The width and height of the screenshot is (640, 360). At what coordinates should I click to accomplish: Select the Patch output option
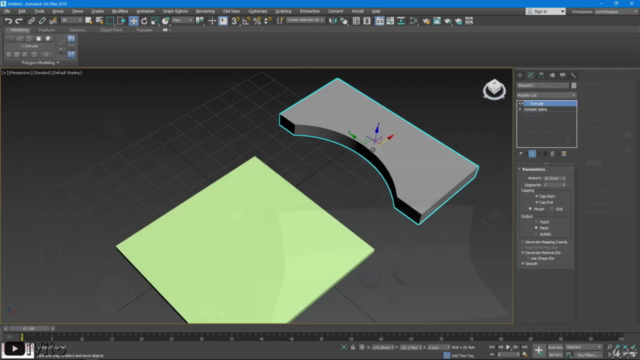pyautogui.click(x=536, y=222)
